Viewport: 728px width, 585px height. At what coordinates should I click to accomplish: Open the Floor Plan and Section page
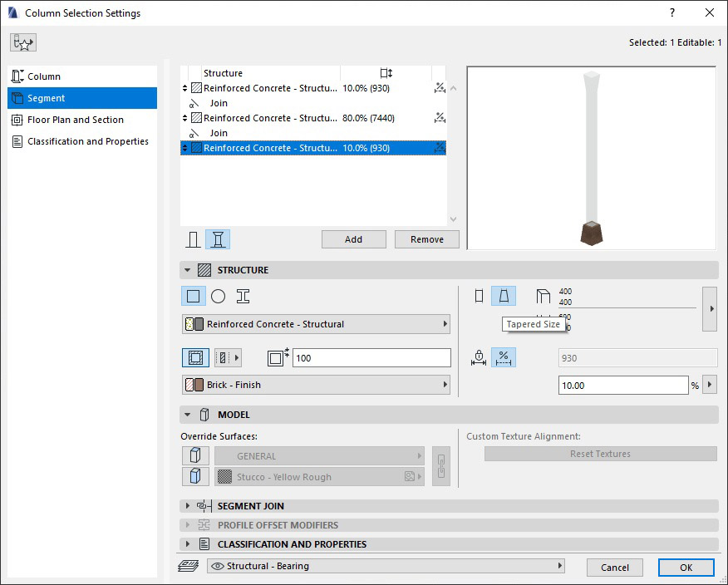(x=82, y=120)
